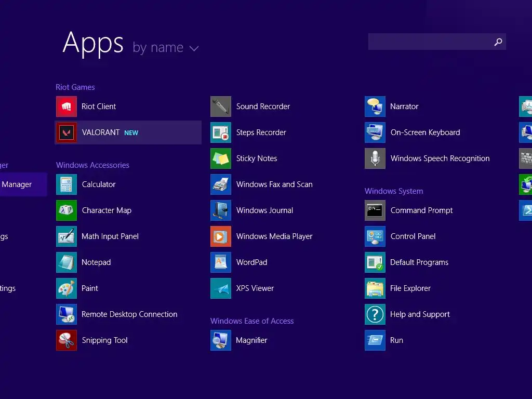
Task: Open the Help and Support question mark icon
Action: [x=375, y=314]
